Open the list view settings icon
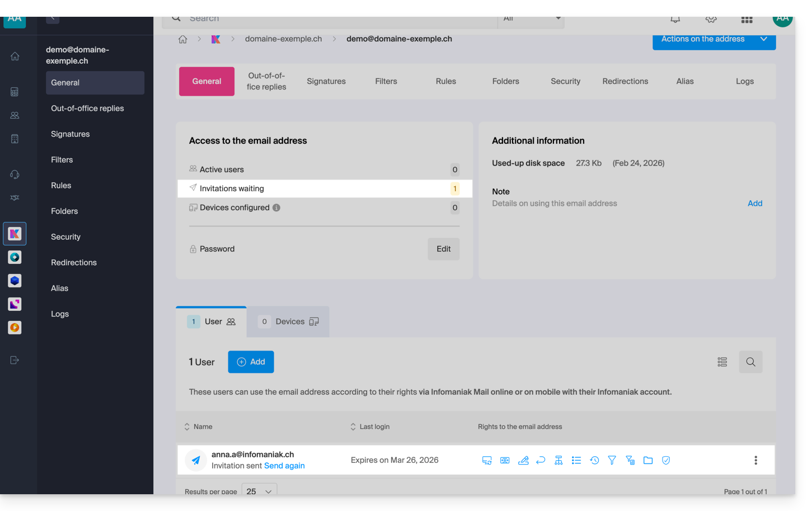 tap(722, 362)
